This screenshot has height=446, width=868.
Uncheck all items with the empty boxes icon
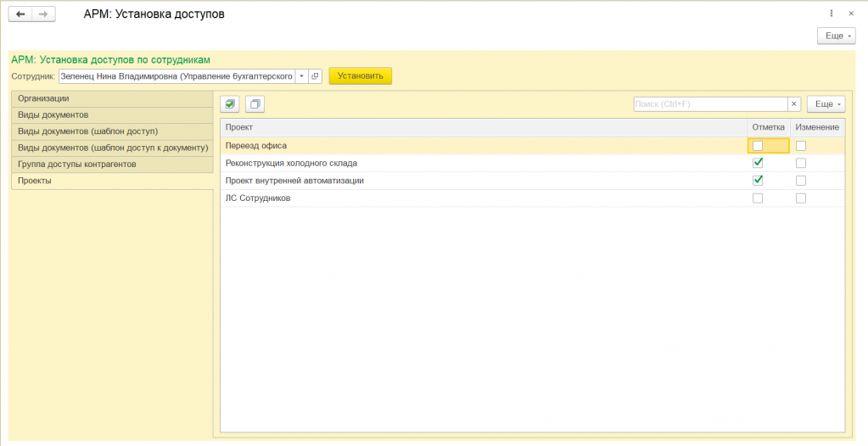255,104
